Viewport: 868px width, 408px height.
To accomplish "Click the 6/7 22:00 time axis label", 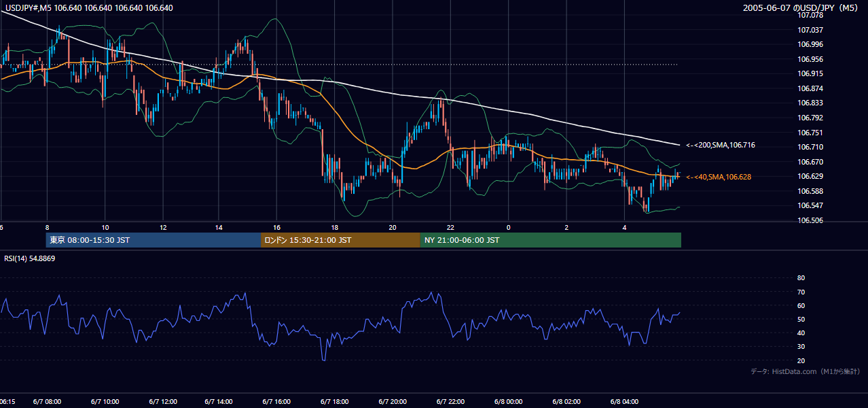I will click(x=450, y=401).
